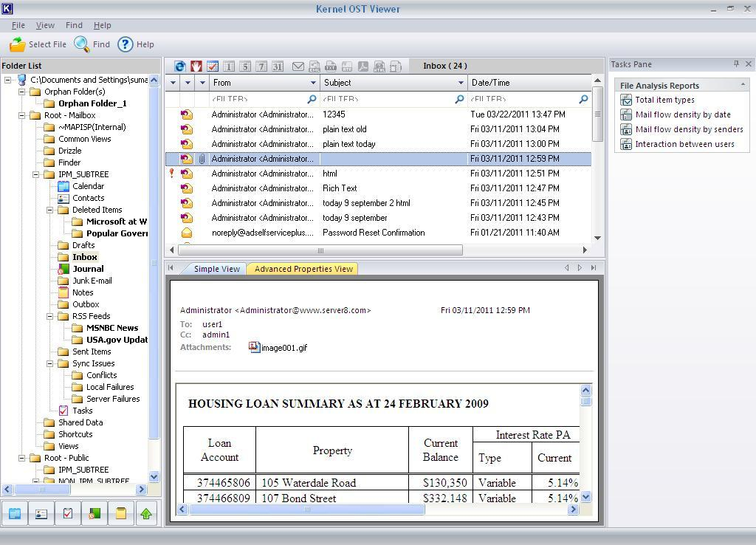756x545 pixels.
Task: Collapse the File Analysis Reports section
Action: tap(742, 85)
